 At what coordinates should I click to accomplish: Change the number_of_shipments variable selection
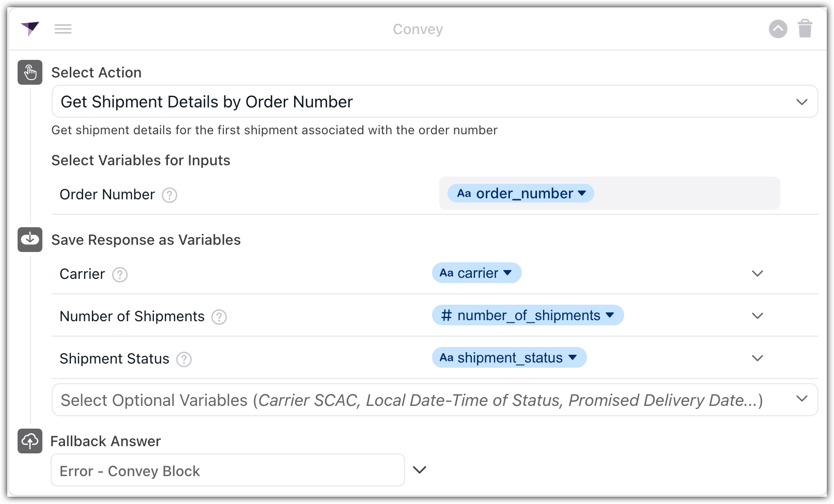(528, 316)
